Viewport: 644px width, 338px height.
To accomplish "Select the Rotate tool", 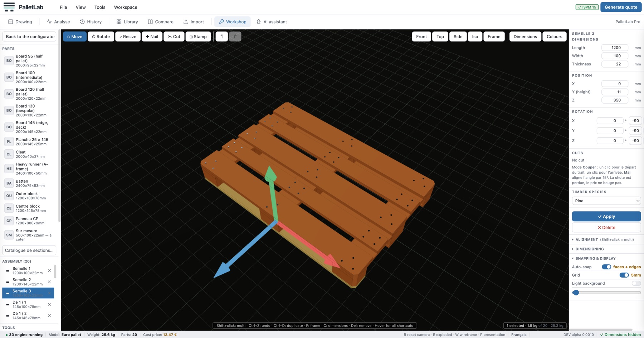I will point(101,36).
